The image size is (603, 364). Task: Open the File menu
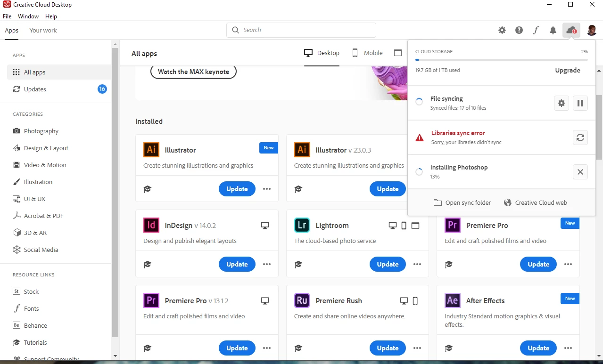click(7, 16)
